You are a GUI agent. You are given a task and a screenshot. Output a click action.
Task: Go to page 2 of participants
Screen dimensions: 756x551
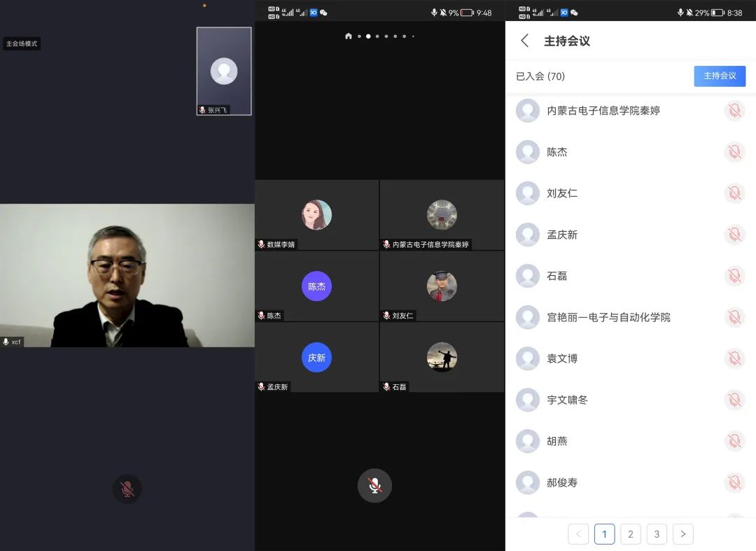pyautogui.click(x=631, y=534)
